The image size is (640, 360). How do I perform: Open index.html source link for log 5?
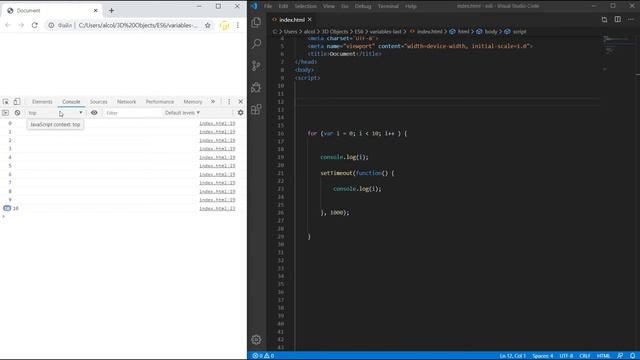pyautogui.click(x=217, y=166)
